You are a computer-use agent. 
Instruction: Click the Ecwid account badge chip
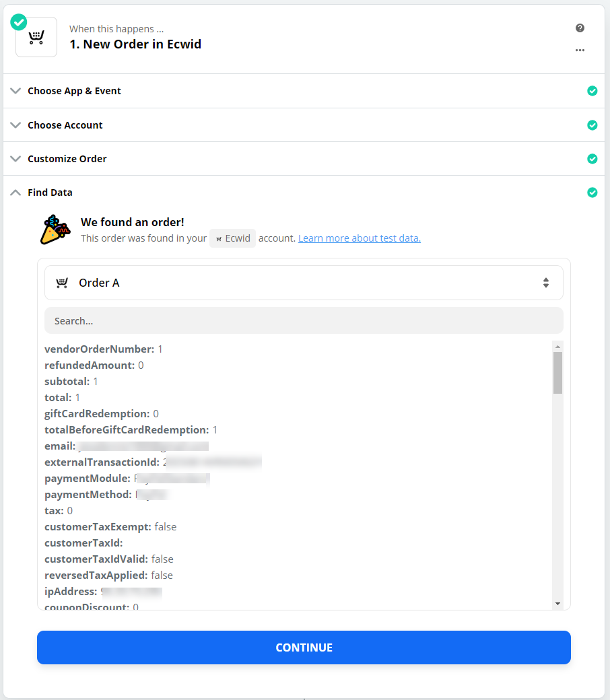[x=232, y=238]
